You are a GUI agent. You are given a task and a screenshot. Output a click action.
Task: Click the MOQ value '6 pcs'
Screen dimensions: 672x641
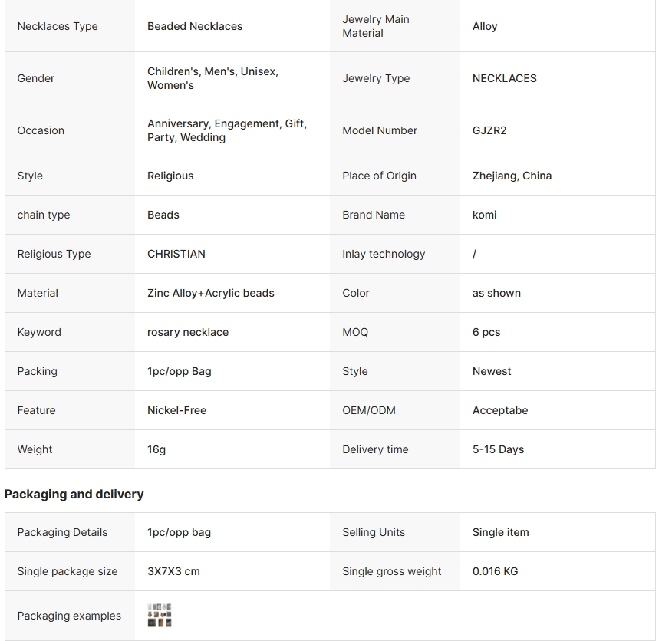pos(486,332)
